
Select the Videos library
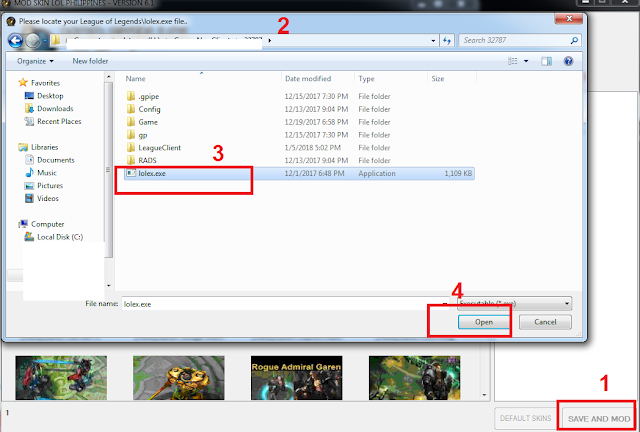pos(42,198)
